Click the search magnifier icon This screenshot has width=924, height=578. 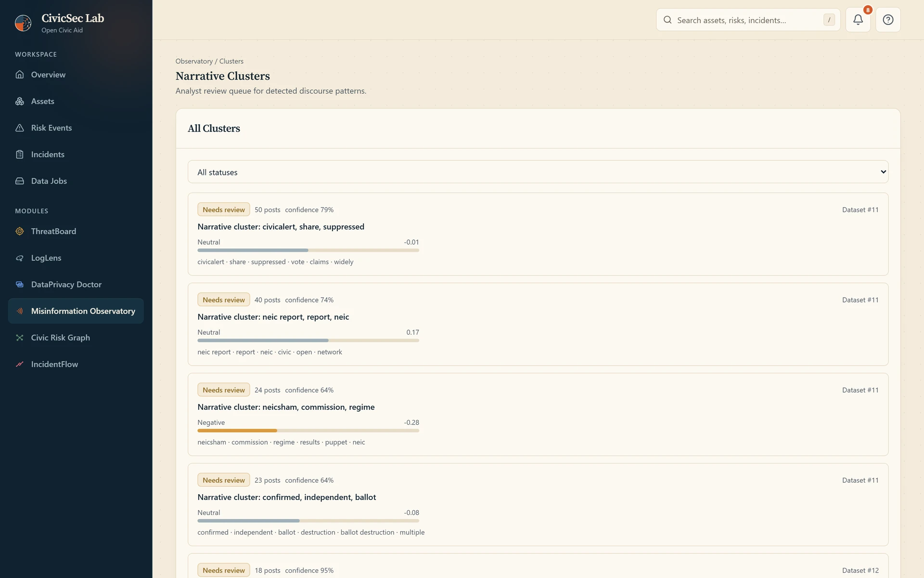point(667,20)
